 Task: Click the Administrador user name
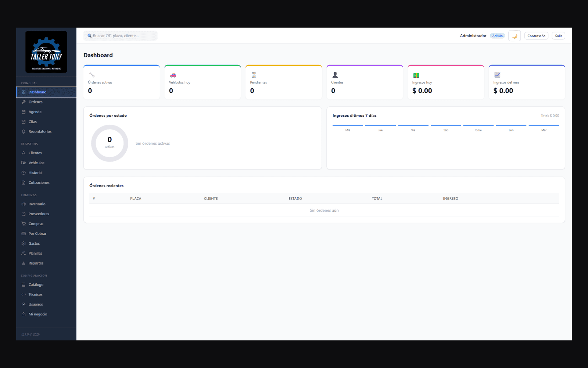[473, 36]
